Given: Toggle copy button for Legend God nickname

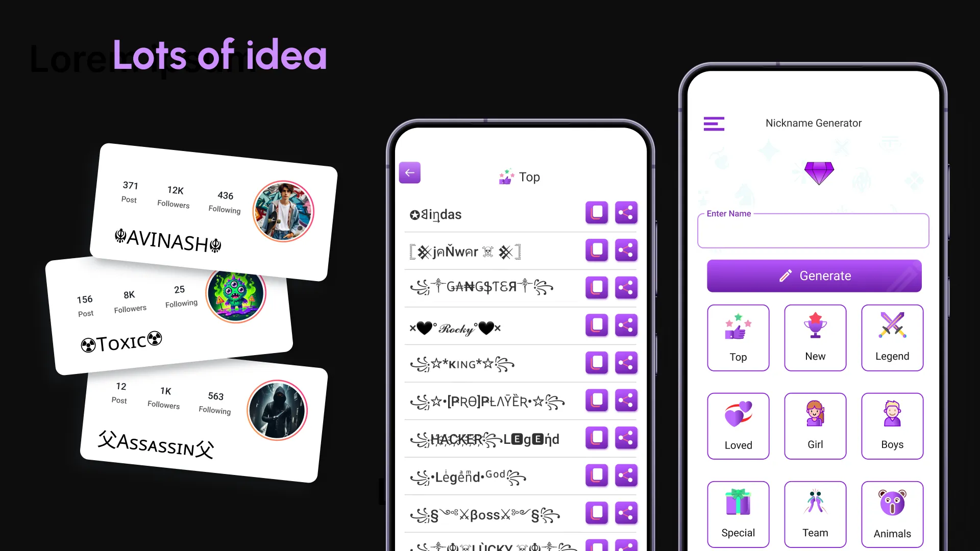Looking at the screenshot, I should point(595,475).
